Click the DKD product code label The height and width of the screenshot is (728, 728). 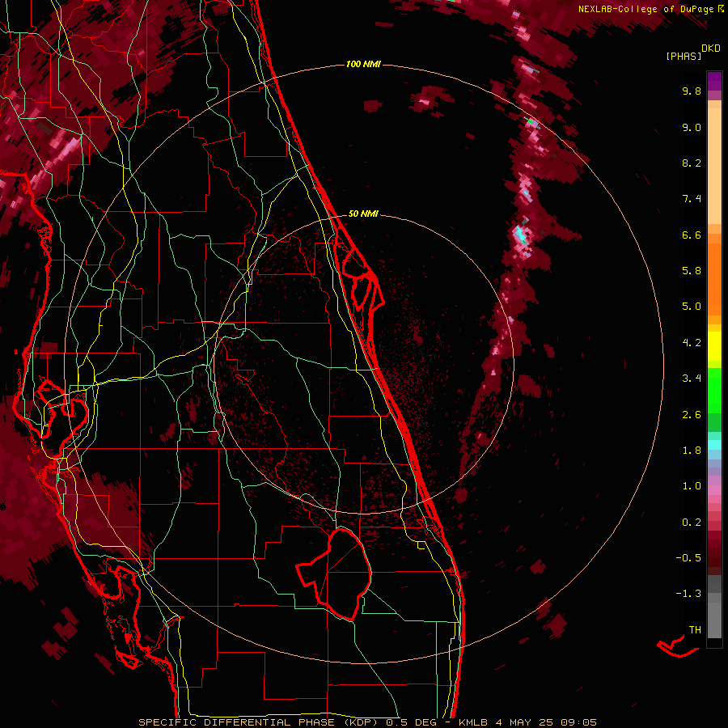[x=711, y=49]
